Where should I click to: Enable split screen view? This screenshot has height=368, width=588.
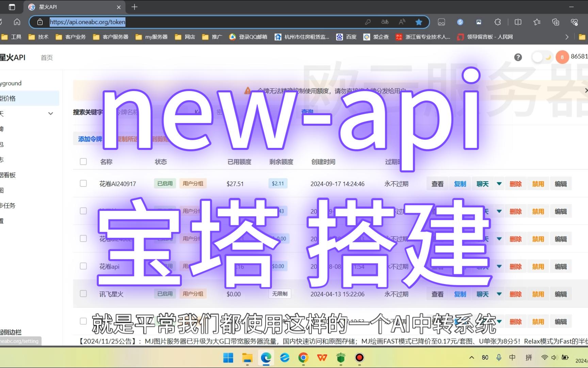pyautogui.click(x=518, y=22)
